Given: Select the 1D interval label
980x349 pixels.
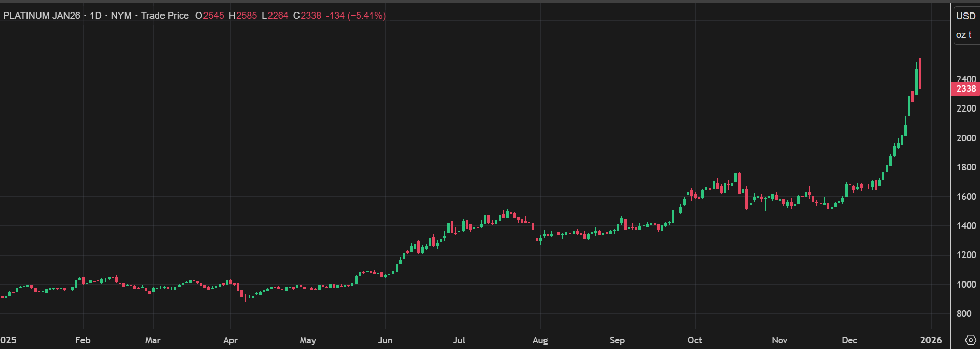Looking at the screenshot, I should (x=96, y=16).
